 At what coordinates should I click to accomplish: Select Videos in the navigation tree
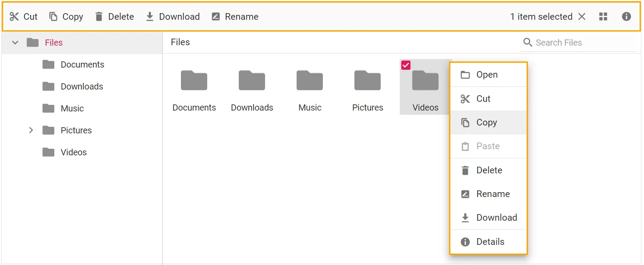point(82,152)
